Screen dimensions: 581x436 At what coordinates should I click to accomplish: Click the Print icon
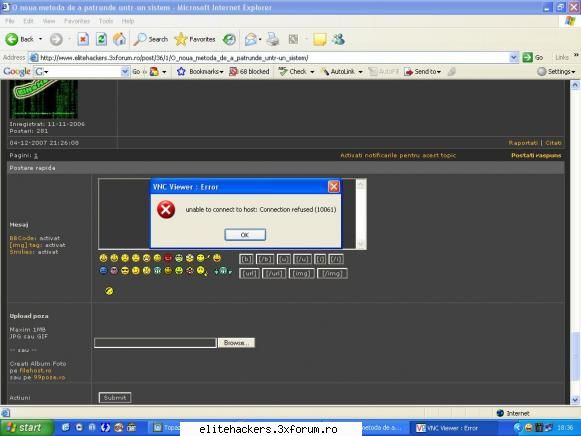click(273, 39)
